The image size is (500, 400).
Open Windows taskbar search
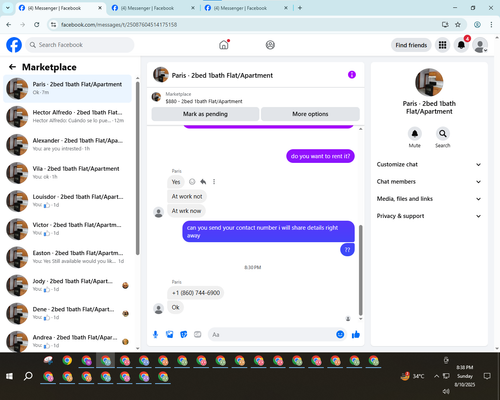[x=28, y=376]
